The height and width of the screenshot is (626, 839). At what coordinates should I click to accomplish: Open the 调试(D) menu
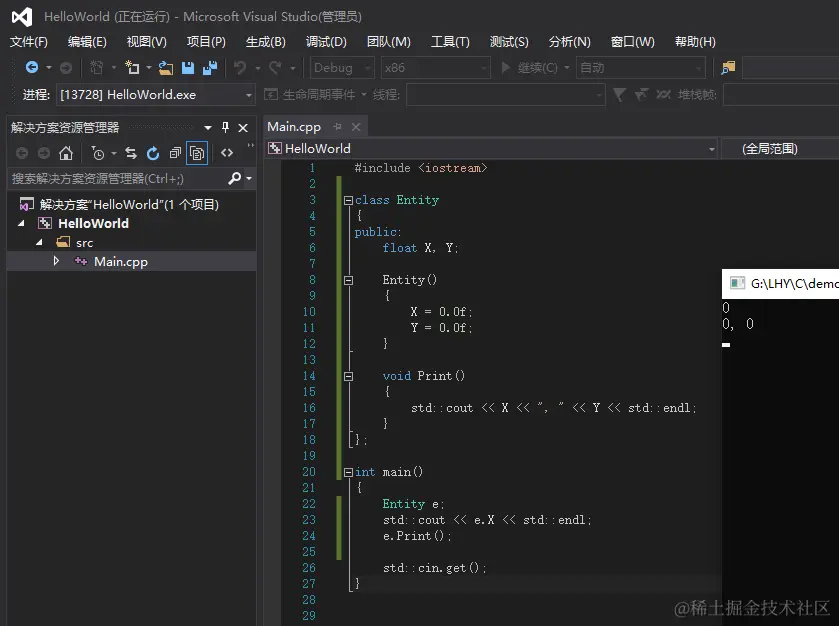coord(326,41)
